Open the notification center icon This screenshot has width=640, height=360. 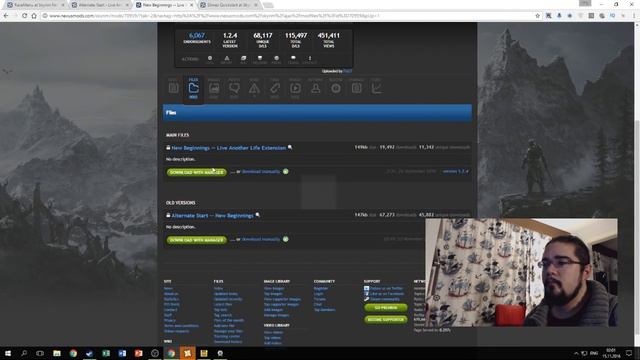coord(629,353)
